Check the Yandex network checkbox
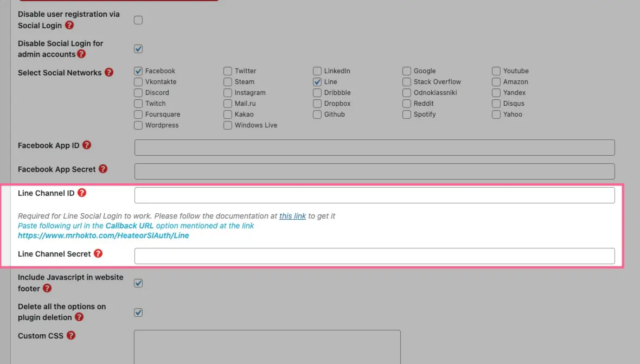This screenshot has width=640, height=364. (x=496, y=93)
